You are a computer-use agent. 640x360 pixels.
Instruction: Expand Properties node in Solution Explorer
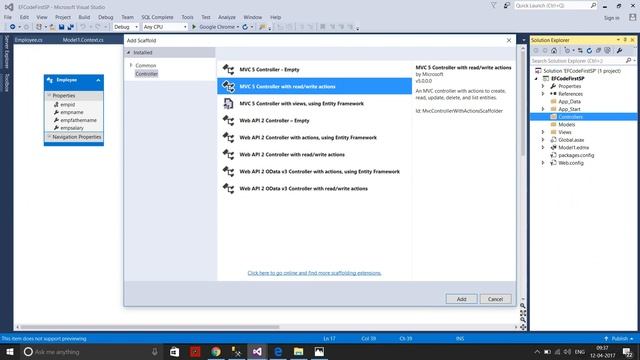click(543, 86)
